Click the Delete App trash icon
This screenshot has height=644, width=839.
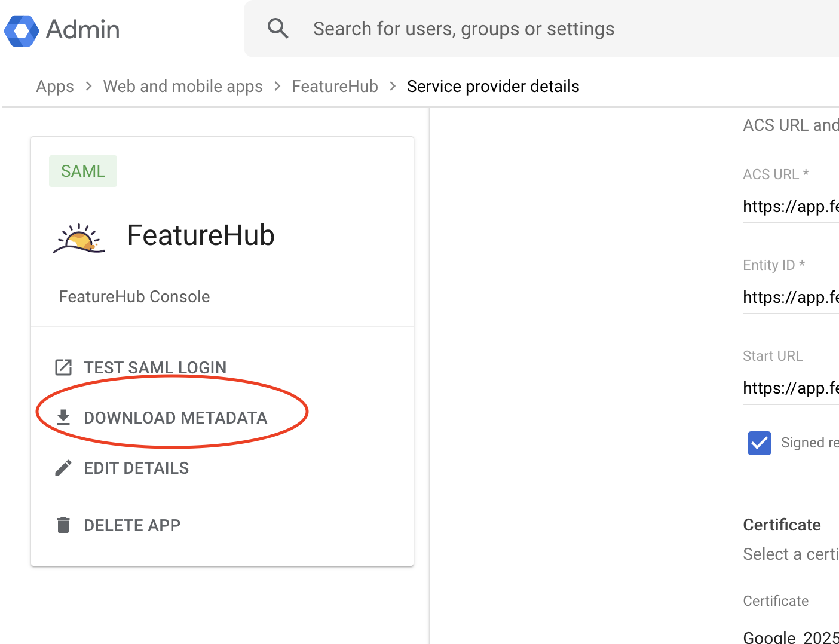[x=63, y=525]
